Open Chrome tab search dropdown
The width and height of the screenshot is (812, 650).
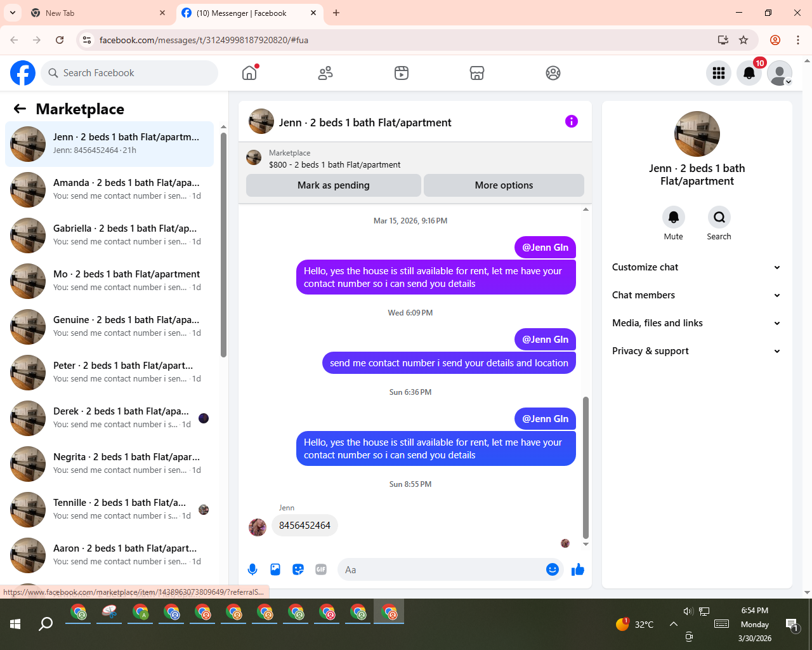13,13
